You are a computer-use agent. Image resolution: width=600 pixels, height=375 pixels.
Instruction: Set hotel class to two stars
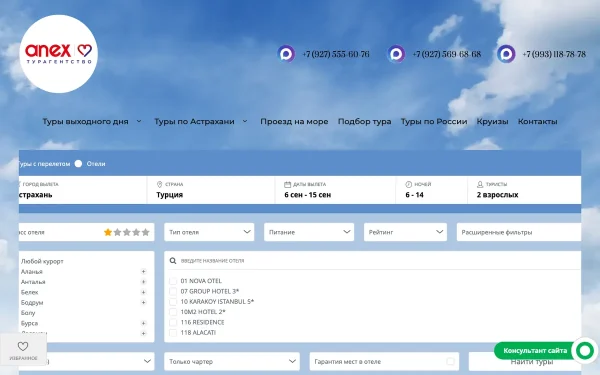click(x=117, y=232)
